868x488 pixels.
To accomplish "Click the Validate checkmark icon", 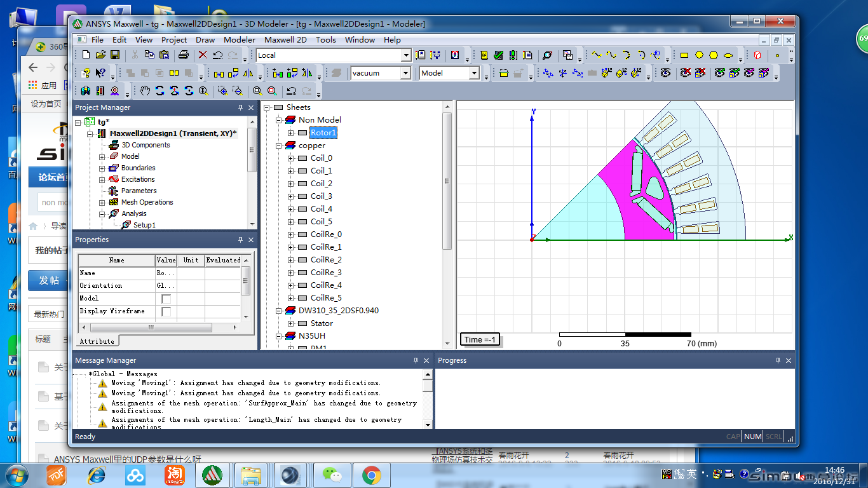I will [498, 55].
